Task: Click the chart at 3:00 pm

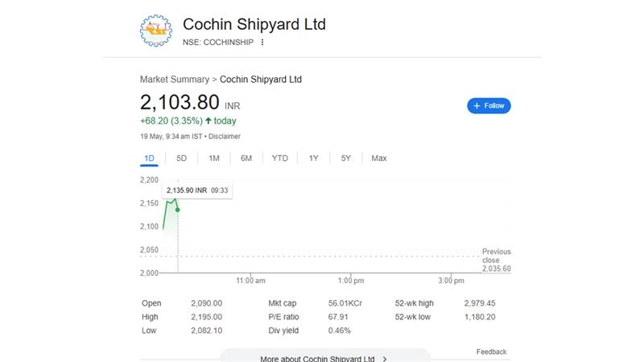Action: [451, 241]
